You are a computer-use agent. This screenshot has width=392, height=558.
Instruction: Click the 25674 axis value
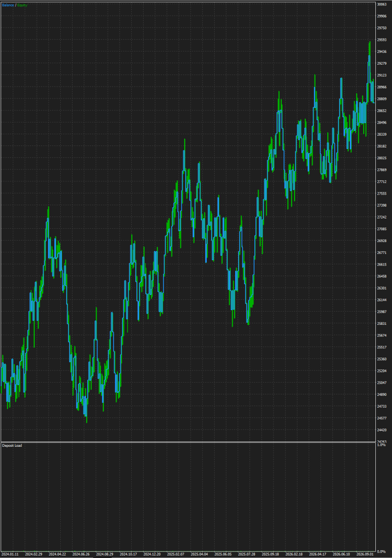pos(382,336)
